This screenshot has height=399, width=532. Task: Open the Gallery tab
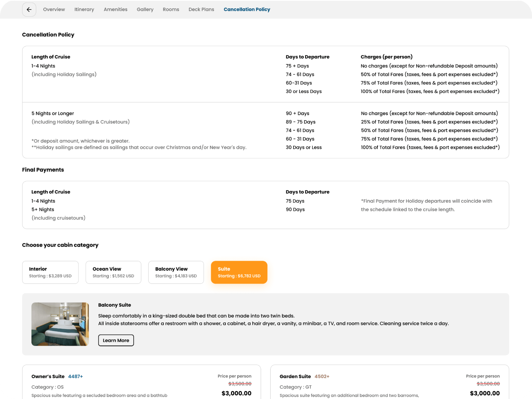145,9
